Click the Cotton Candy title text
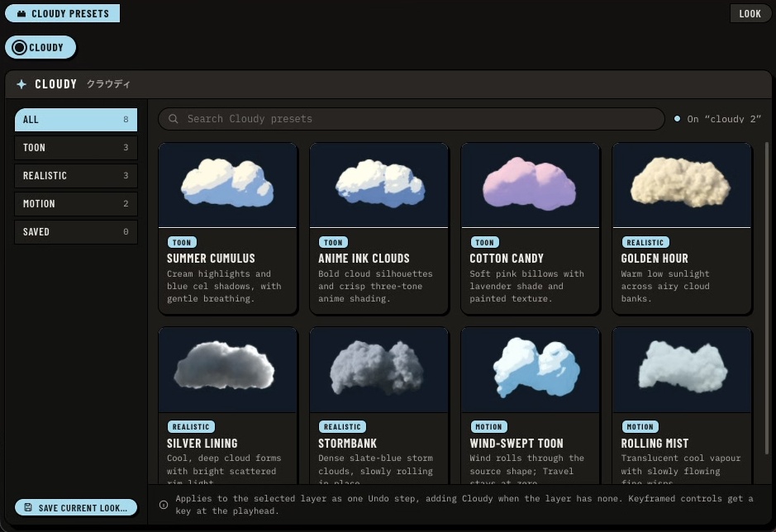Image resolution: width=776 pixels, height=532 pixels. [x=507, y=259]
